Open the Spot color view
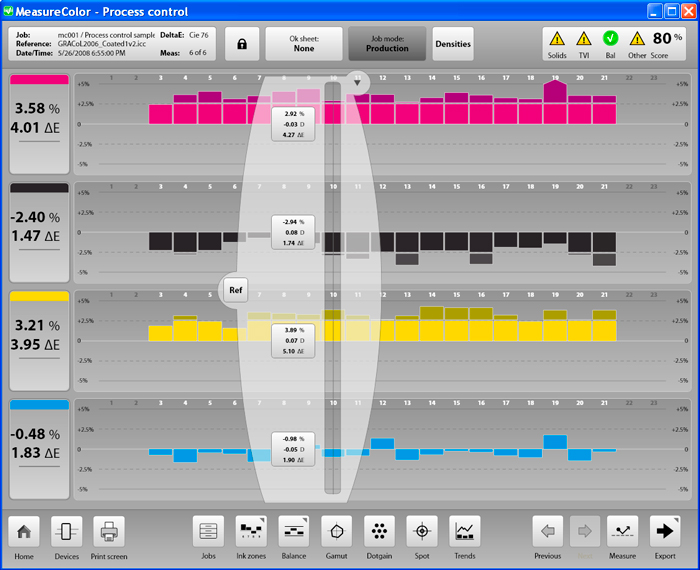Viewport: 700px width, 570px height. coord(421,532)
